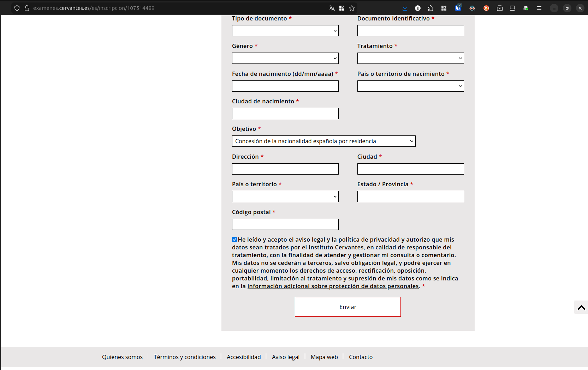Viewport: 588px width, 370px height.
Task: Expand País o territorio de nacimiento dropdown
Action: (x=410, y=86)
